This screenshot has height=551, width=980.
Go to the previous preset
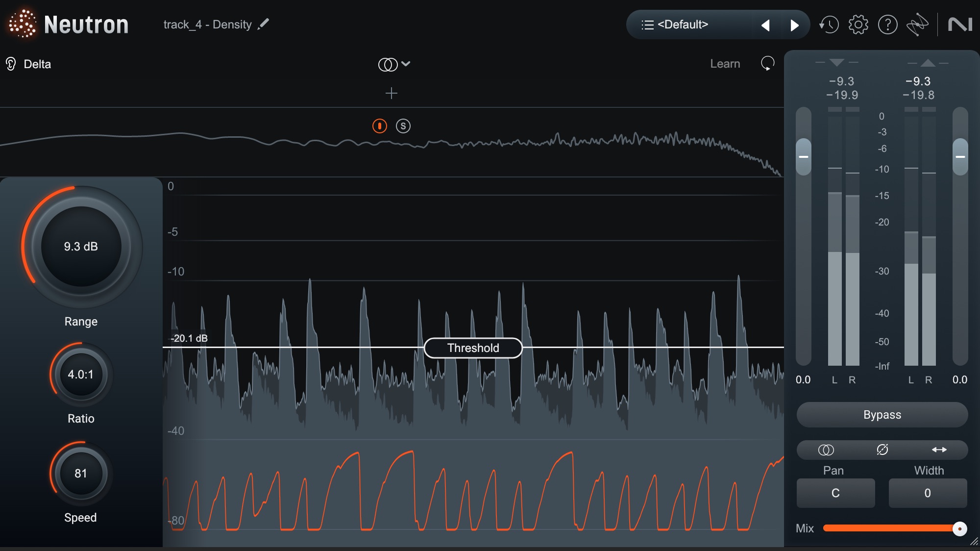pos(765,25)
